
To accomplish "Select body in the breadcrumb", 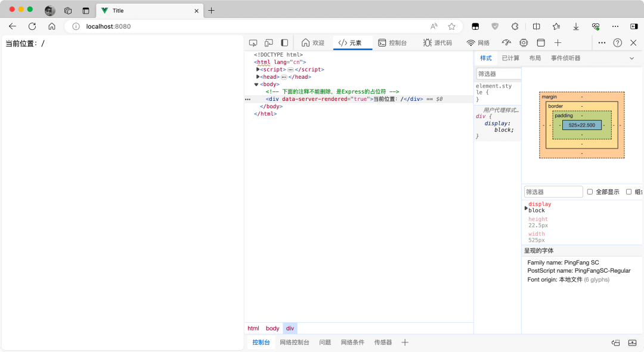I will pyautogui.click(x=273, y=328).
